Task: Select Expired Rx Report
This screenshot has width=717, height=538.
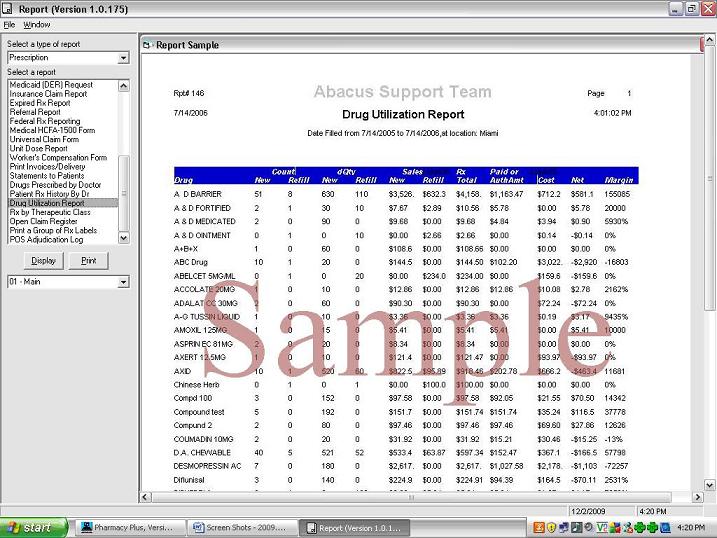Action: [x=40, y=103]
